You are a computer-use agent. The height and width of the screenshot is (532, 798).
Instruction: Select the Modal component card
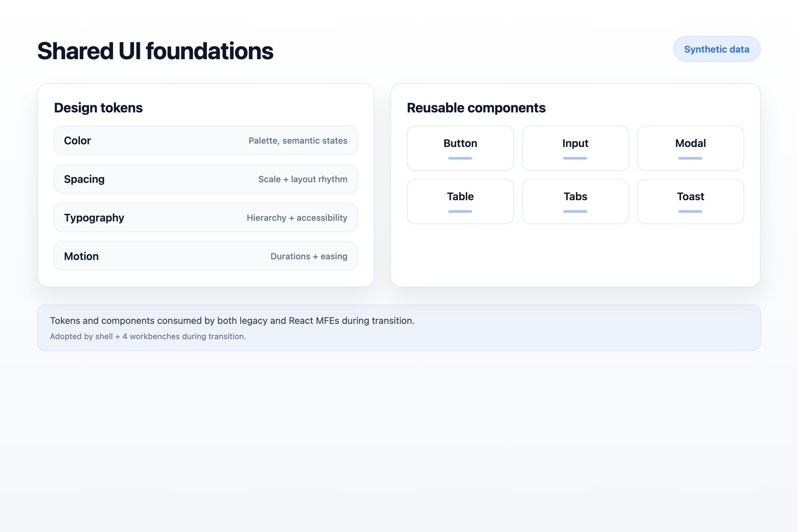point(690,148)
